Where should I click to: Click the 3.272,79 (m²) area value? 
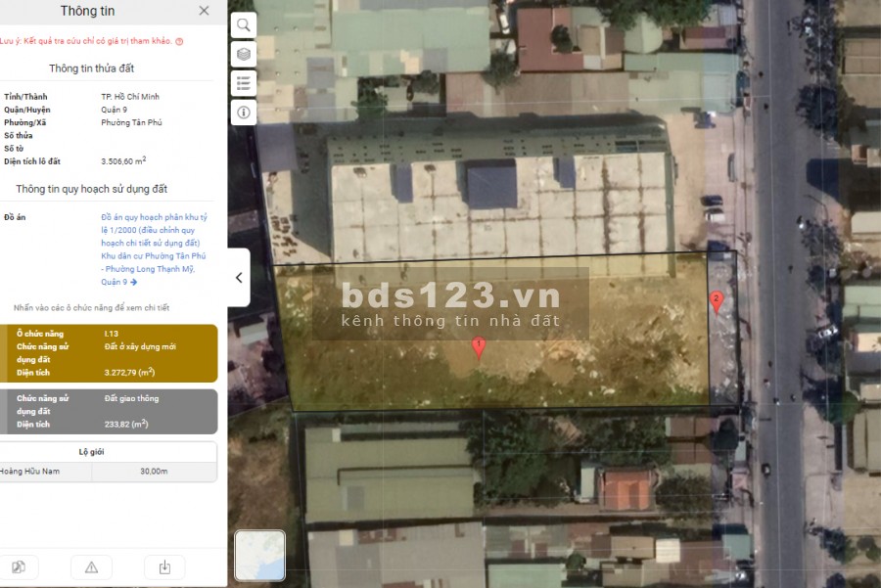[x=130, y=373]
